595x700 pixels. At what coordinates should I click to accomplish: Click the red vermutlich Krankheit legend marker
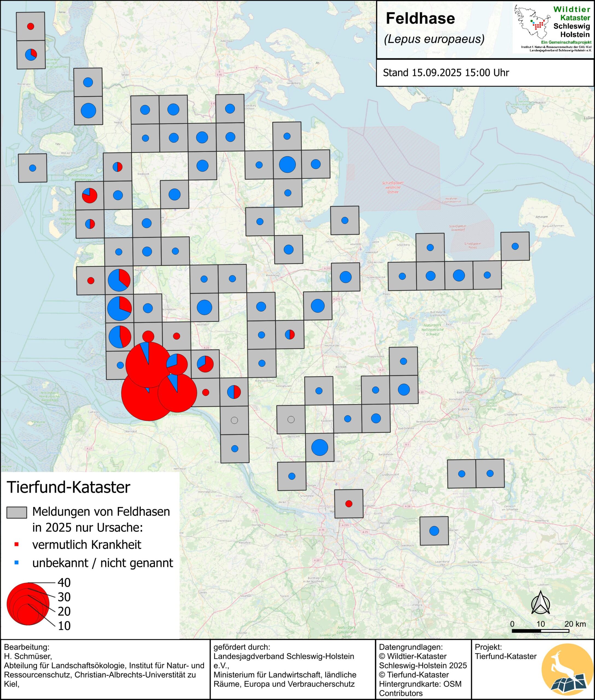pyautogui.click(x=17, y=544)
